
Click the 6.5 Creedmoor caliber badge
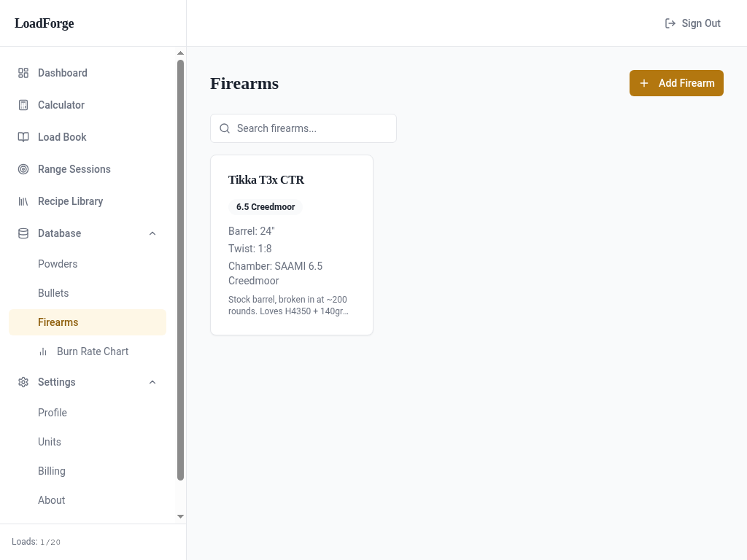(x=266, y=207)
